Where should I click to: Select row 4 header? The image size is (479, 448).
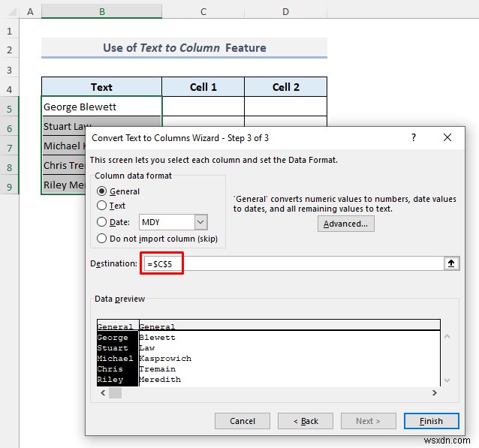pos(10,89)
